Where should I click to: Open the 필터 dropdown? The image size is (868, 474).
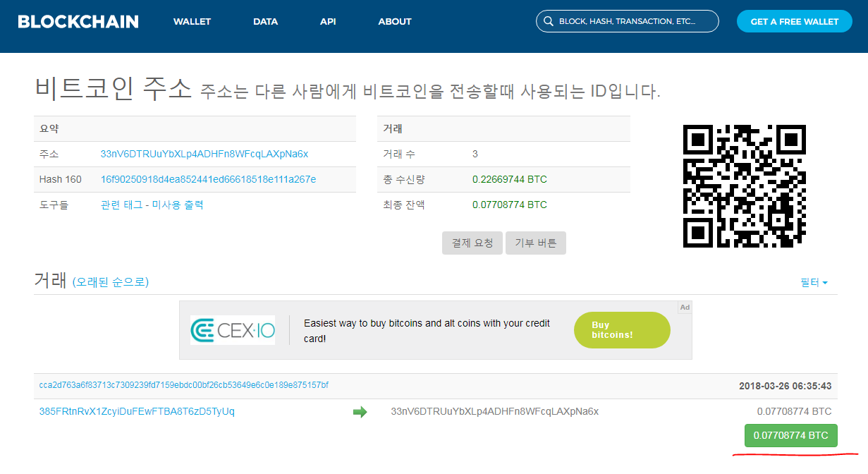[x=809, y=282]
